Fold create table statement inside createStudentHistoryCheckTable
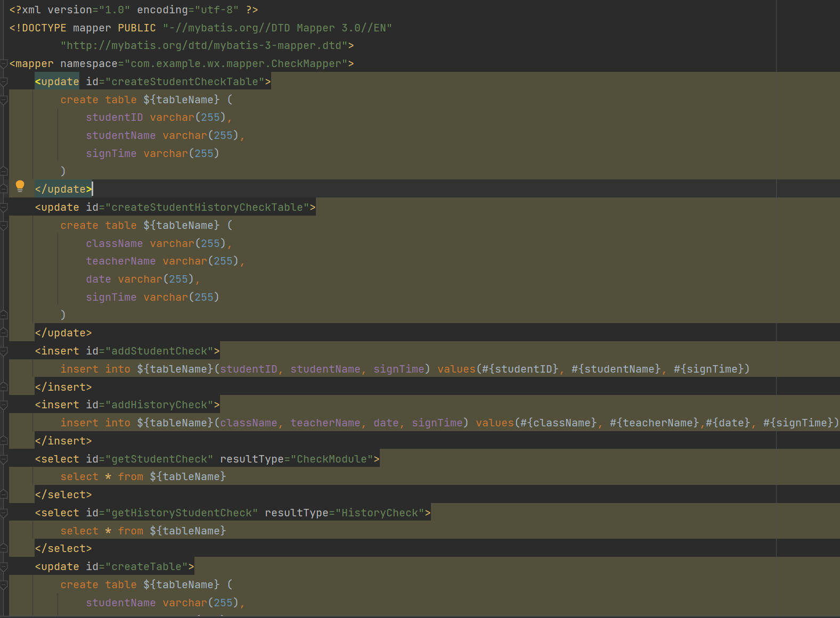Image resolution: width=840 pixels, height=618 pixels. [4, 226]
